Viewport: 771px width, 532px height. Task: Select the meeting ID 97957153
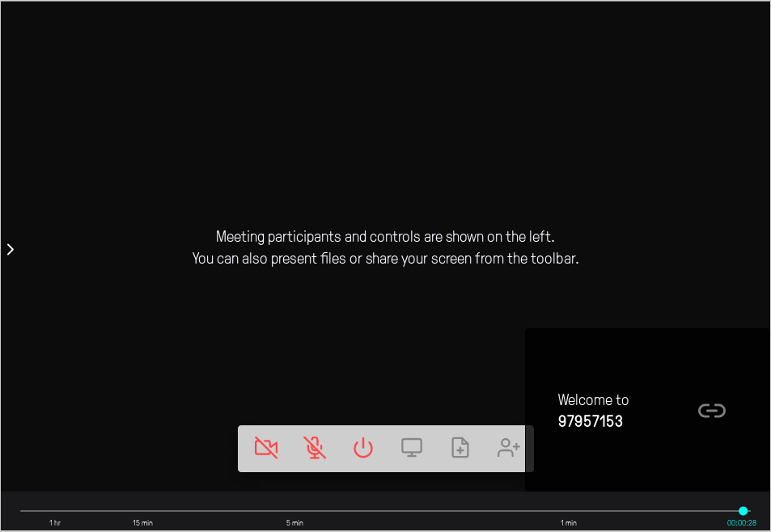point(590,421)
